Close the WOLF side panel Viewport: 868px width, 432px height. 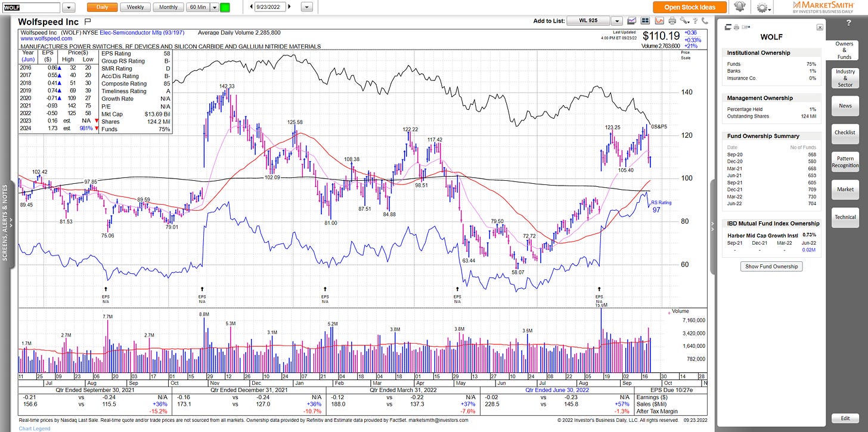[820, 27]
